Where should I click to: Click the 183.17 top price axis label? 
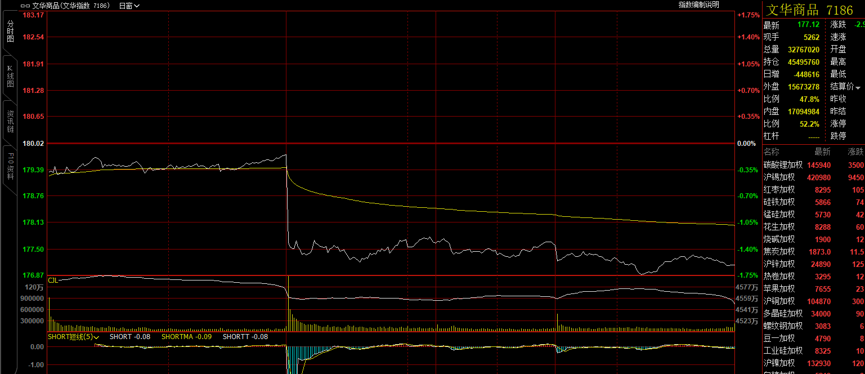tap(33, 15)
